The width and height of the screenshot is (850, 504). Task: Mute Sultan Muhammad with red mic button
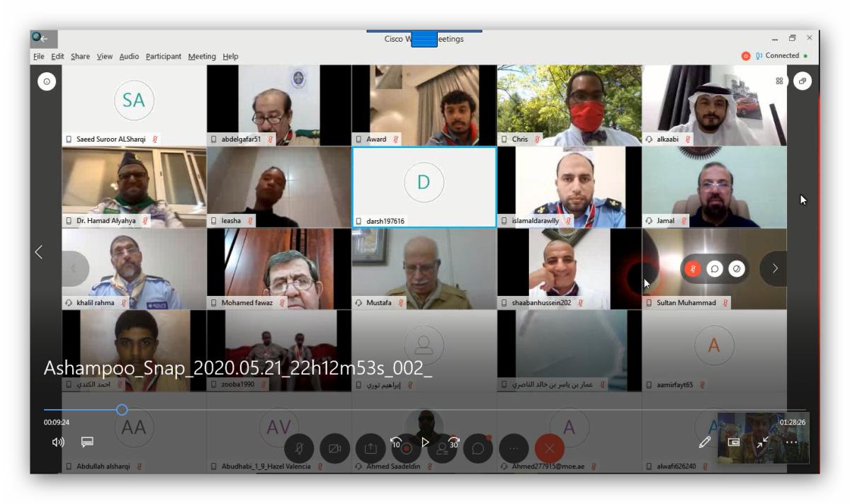pyautogui.click(x=693, y=269)
